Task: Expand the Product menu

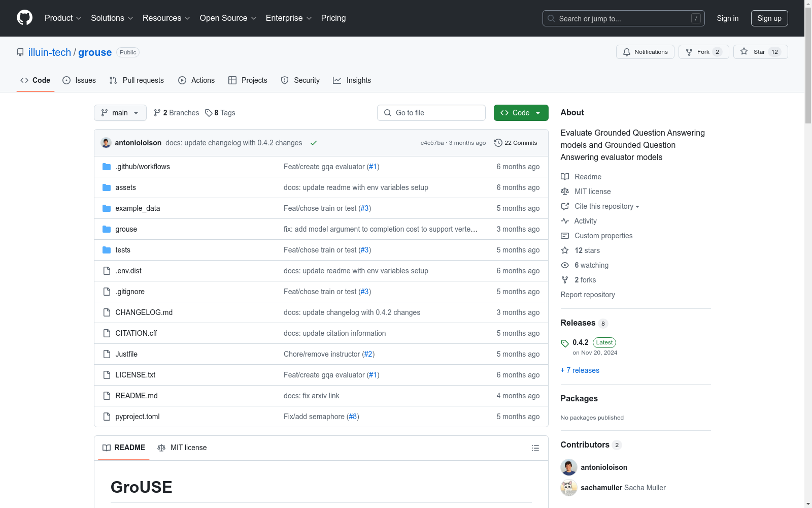Action: click(63, 18)
